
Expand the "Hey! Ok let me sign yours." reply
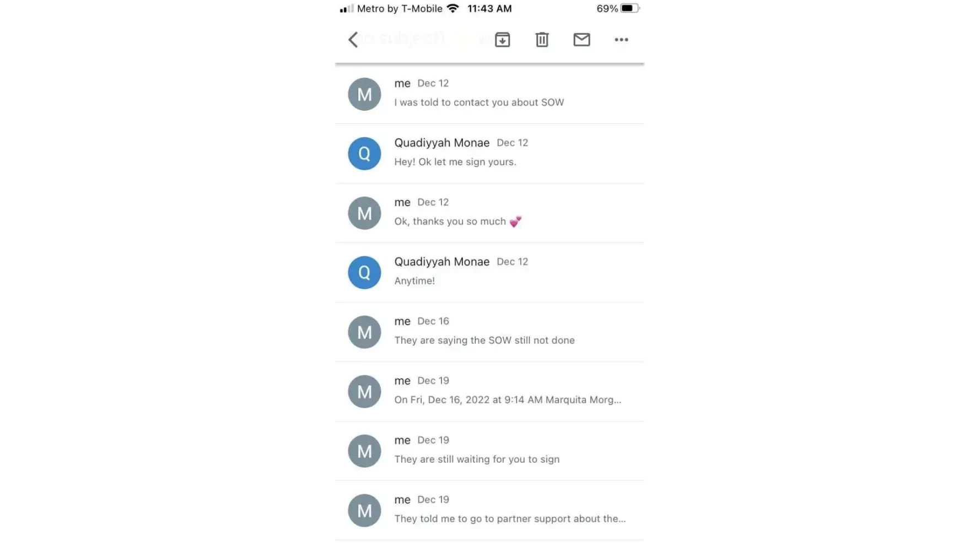point(489,154)
